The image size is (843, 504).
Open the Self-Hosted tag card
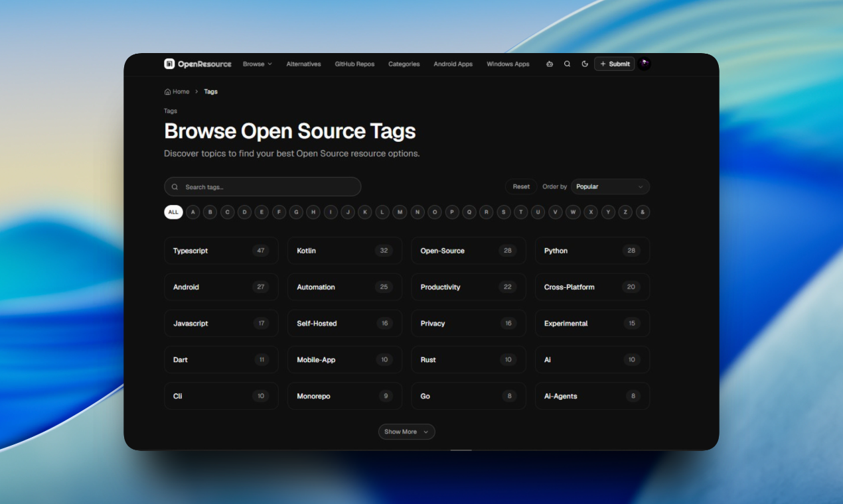345,324
